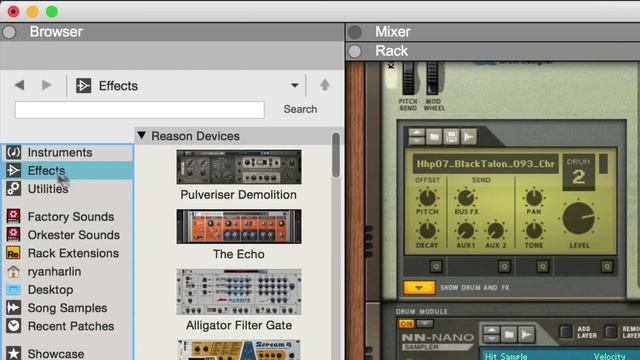Save drum patch with floppy icon

451,136
